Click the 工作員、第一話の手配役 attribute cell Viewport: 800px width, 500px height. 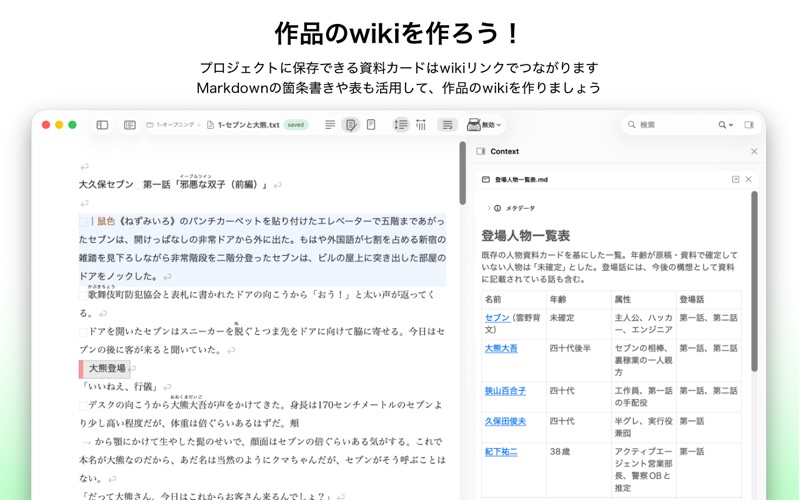(x=643, y=396)
